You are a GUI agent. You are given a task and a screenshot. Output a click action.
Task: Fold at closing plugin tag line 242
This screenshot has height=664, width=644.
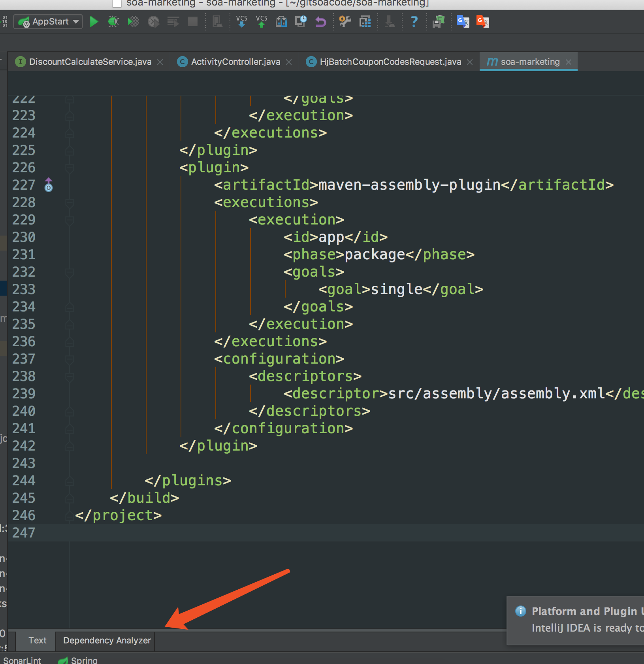tap(70, 446)
